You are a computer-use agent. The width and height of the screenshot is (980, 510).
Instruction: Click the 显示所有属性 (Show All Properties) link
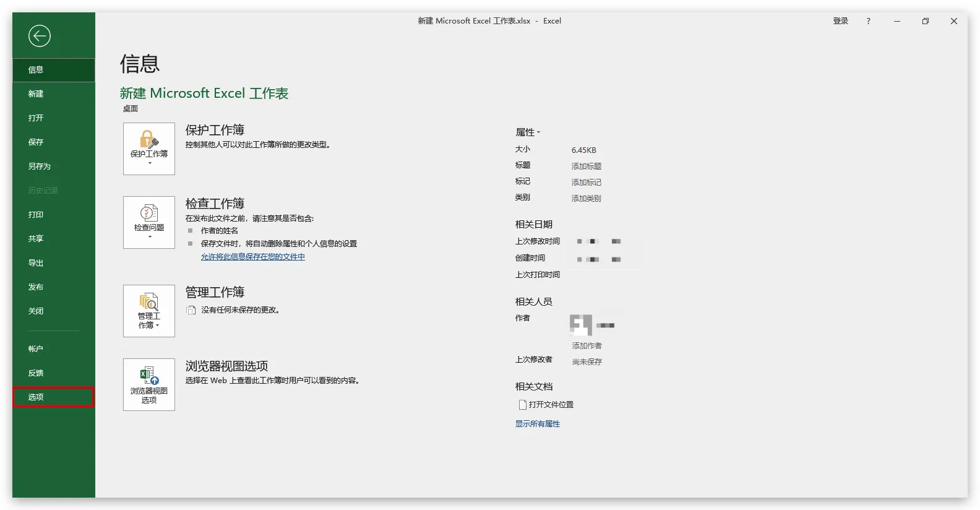pyautogui.click(x=537, y=424)
